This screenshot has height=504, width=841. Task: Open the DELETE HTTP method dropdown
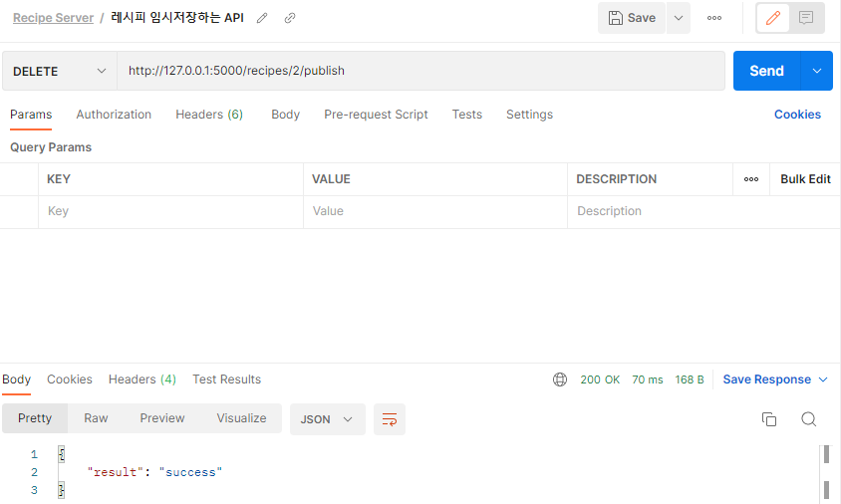click(x=60, y=71)
